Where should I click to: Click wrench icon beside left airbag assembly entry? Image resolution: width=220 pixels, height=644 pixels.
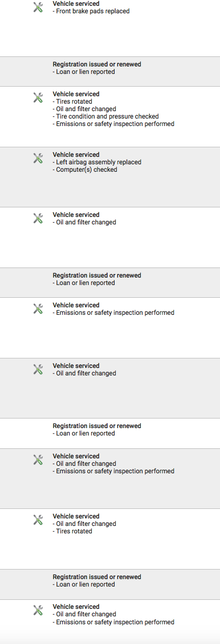38,158
